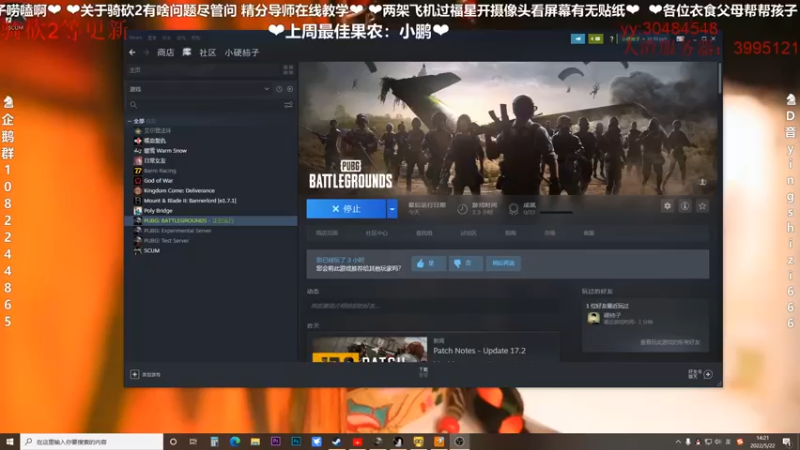Open File Explorer on the taskbar
The height and width of the screenshot is (450, 800).
click(x=255, y=441)
